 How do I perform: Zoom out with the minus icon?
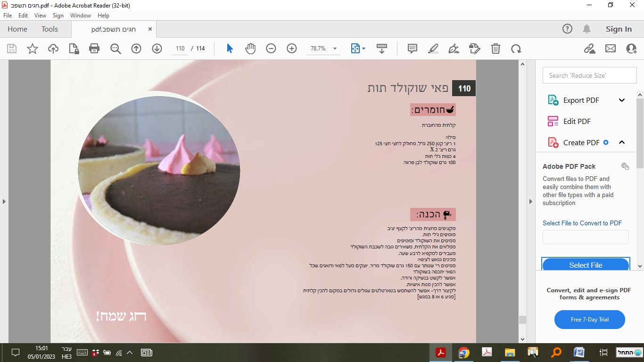(271, 49)
